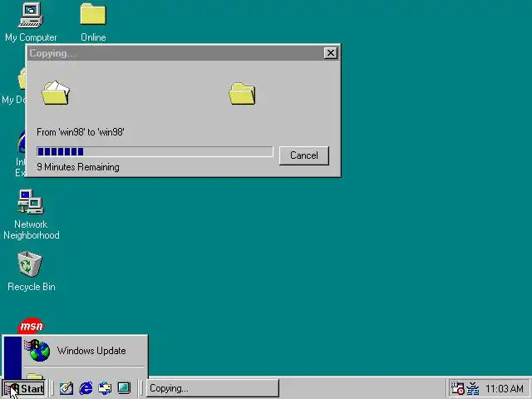Click the From 'win98' to 'win98' text
The height and width of the screenshot is (399, 532).
pos(81,132)
